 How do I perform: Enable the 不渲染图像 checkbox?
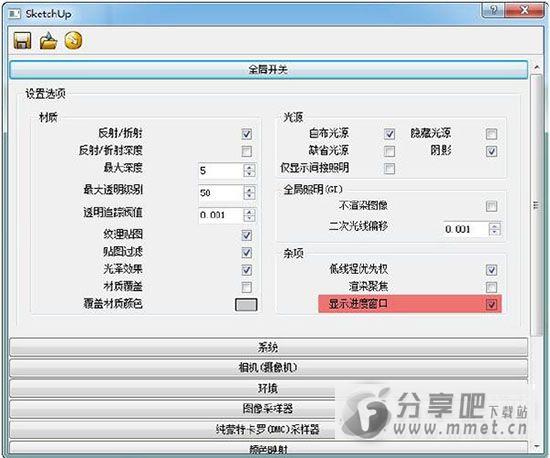[491, 206]
